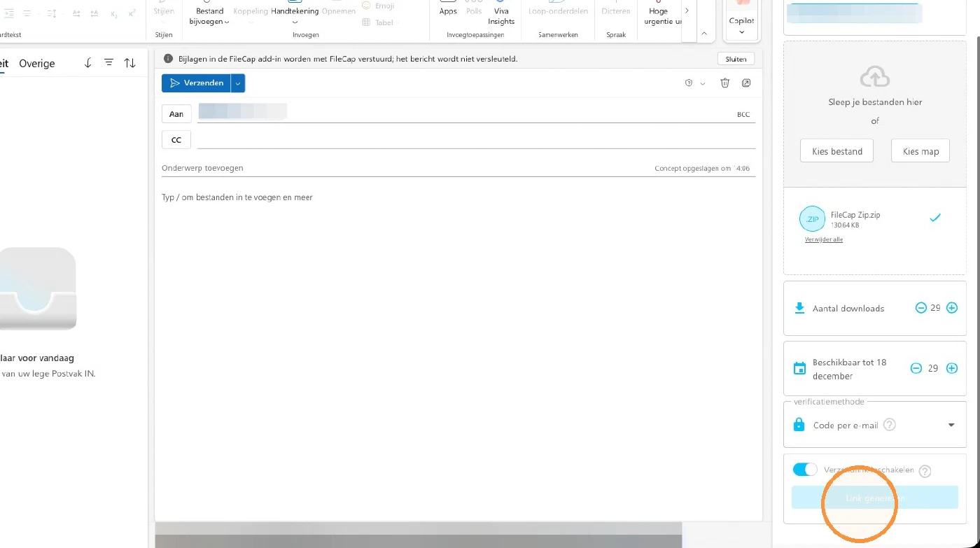Increase the Beschikbaar tot days

coord(952,368)
